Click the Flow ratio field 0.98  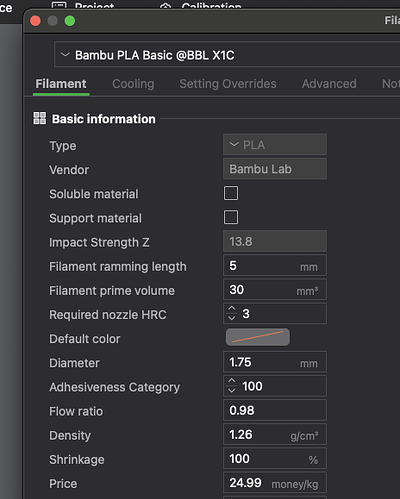pyautogui.click(x=275, y=410)
